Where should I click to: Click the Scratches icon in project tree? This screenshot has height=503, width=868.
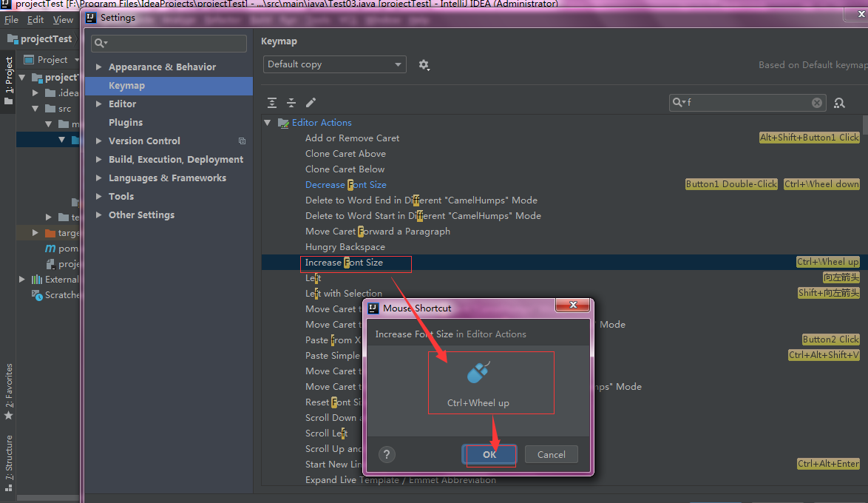pos(37,295)
